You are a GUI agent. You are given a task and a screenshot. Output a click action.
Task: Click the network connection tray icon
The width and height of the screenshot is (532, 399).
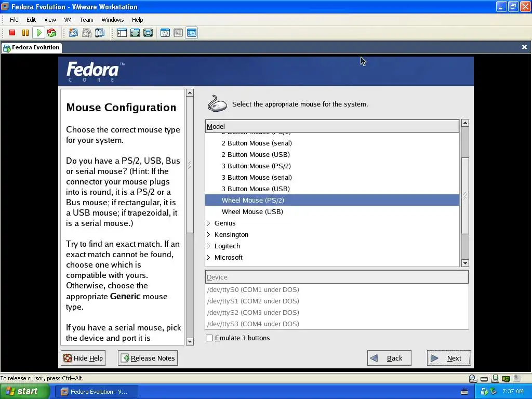click(x=494, y=392)
